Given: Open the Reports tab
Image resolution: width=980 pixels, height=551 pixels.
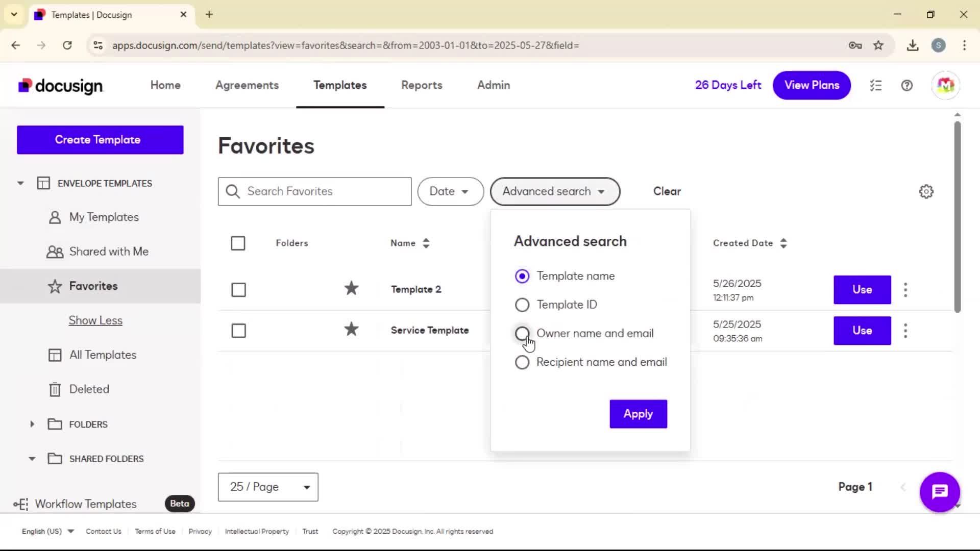Looking at the screenshot, I should [422, 85].
